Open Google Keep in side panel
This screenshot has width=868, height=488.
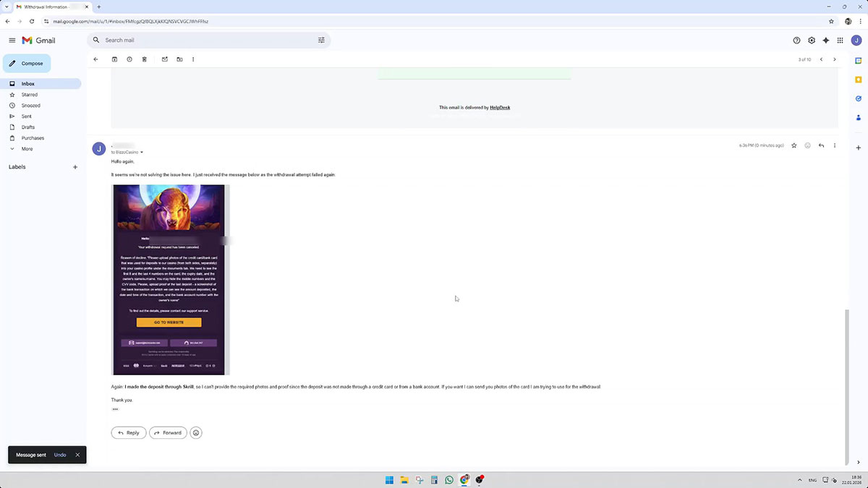[858, 80]
